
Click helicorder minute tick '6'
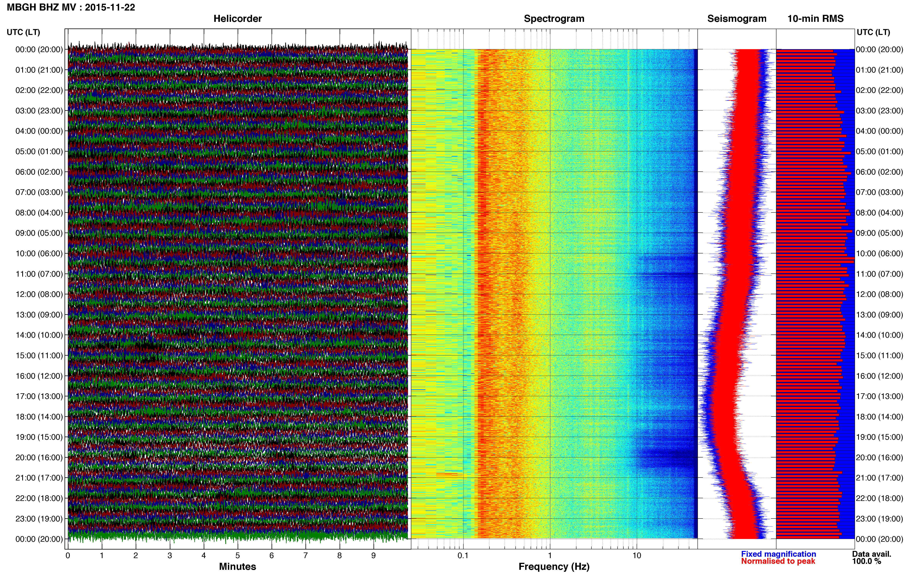(272, 556)
